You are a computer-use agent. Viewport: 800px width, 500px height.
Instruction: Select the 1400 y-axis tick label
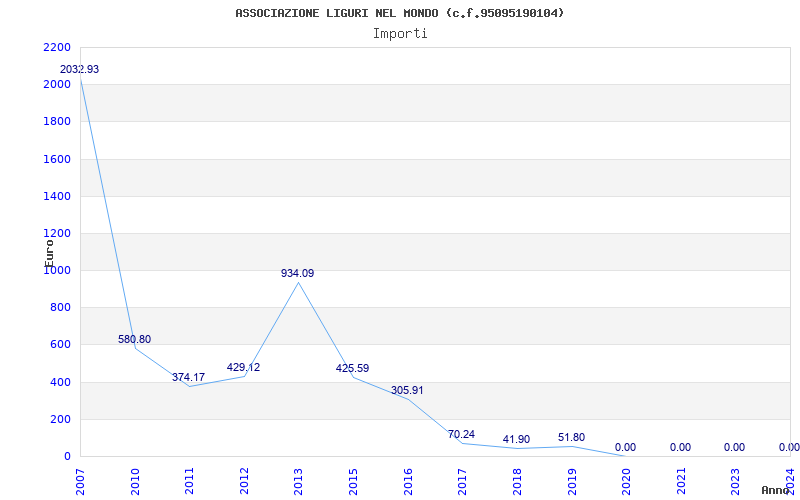[58, 196]
